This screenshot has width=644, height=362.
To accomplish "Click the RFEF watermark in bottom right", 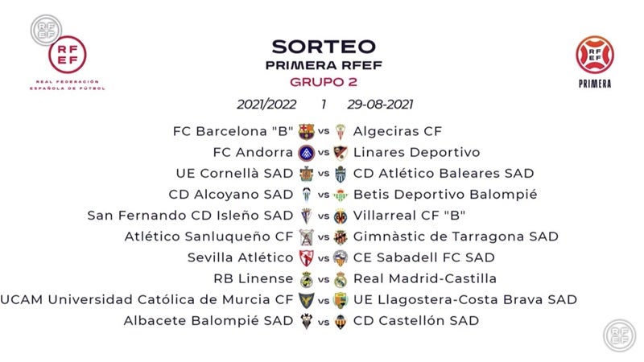I will (x=620, y=335).
